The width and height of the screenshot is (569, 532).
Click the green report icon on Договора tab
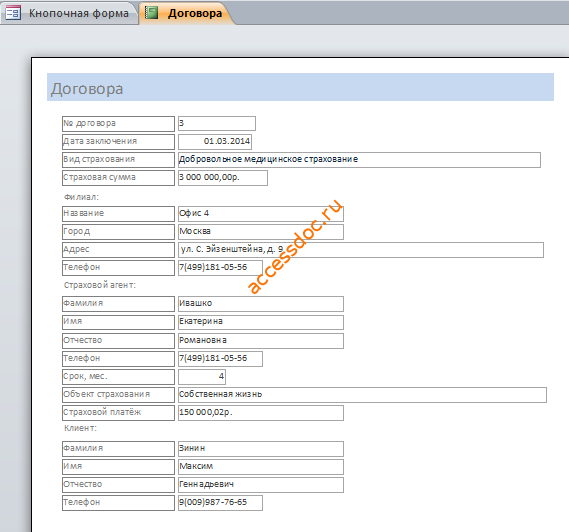click(x=152, y=13)
